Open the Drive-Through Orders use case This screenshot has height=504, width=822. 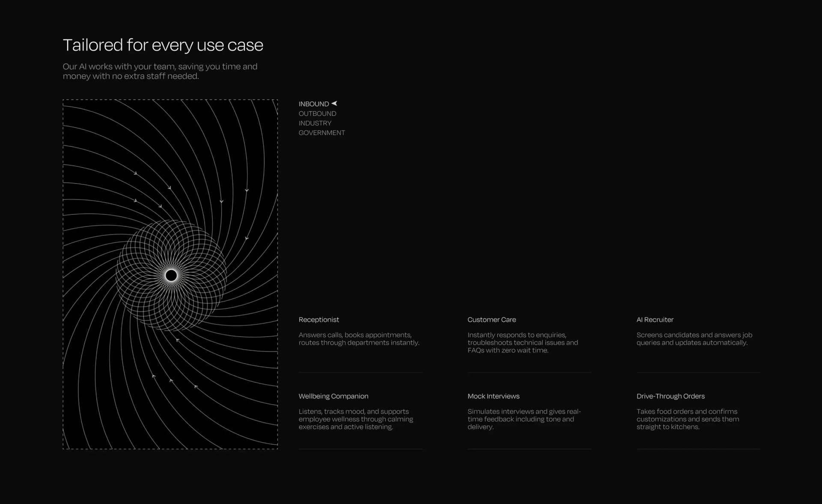pos(670,396)
